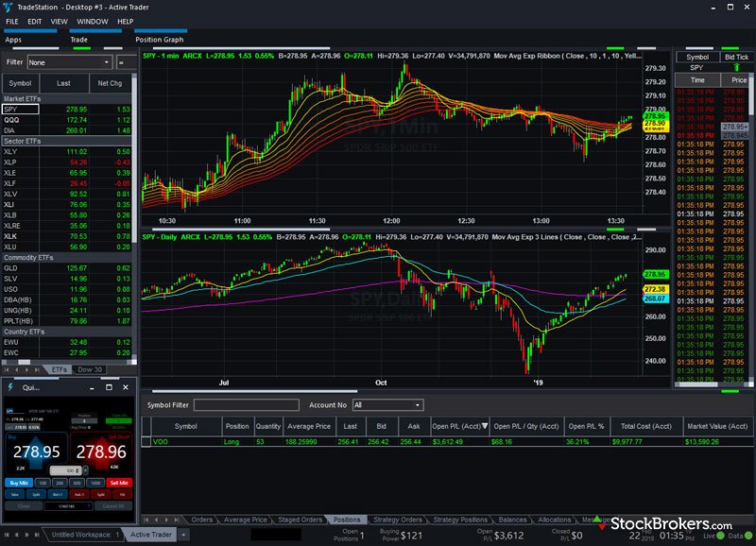The height and width of the screenshot is (546, 756).
Task: Click the green Bid Tick arrow
Action: point(736,67)
